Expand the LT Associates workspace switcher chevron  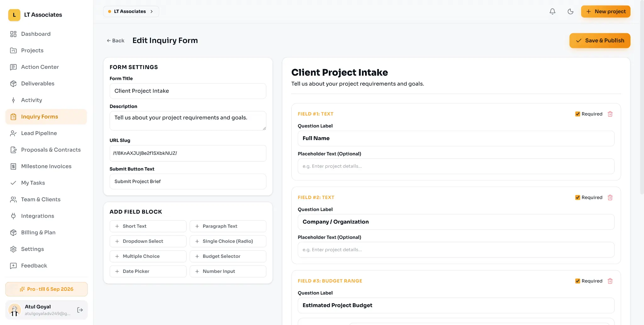pyautogui.click(x=152, y=12)
